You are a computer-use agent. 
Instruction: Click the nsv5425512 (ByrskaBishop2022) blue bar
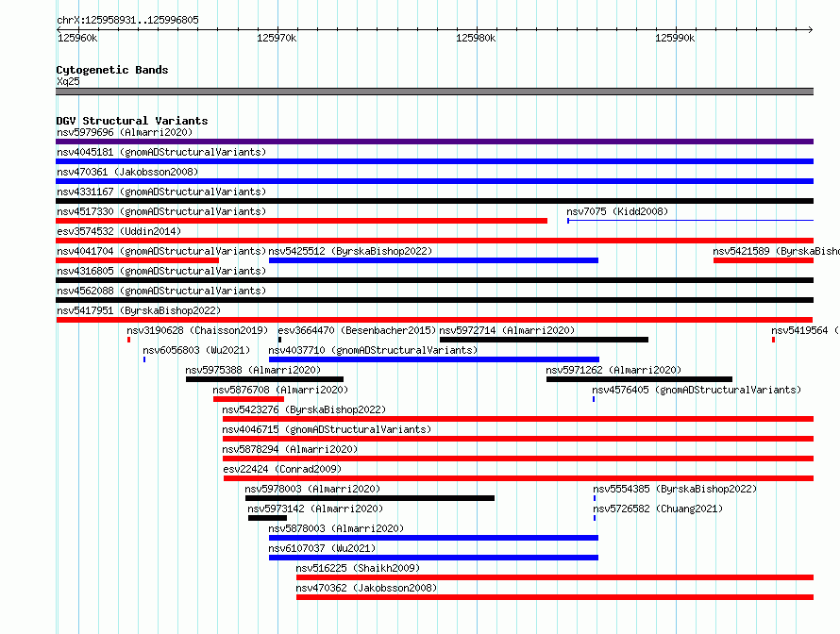433,260
